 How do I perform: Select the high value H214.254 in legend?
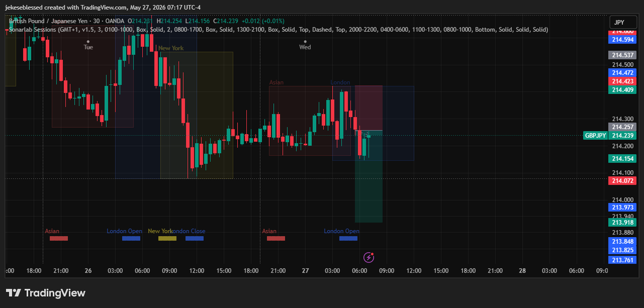[x=169, y=20]
